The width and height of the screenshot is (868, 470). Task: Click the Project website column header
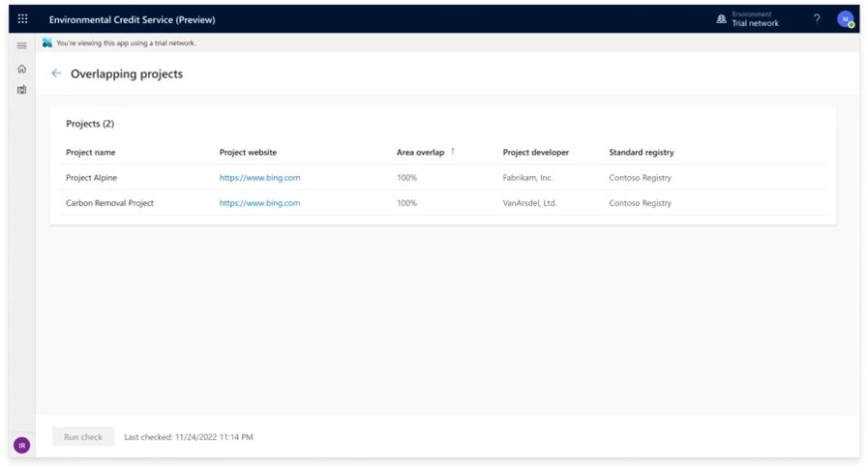[x=248, y=152]
